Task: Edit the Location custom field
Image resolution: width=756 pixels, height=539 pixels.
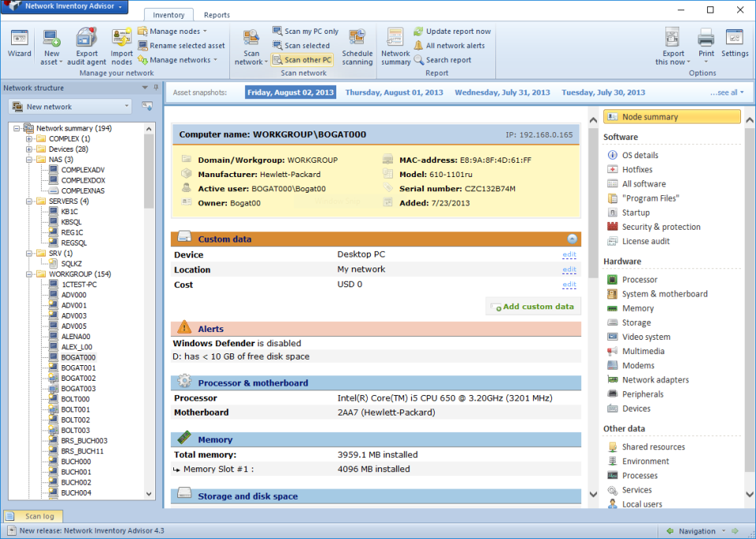Action: [x=569, y=270]
